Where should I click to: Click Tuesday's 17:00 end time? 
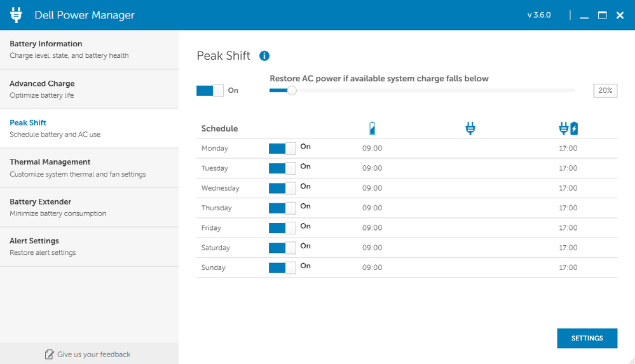coord(568,168)
